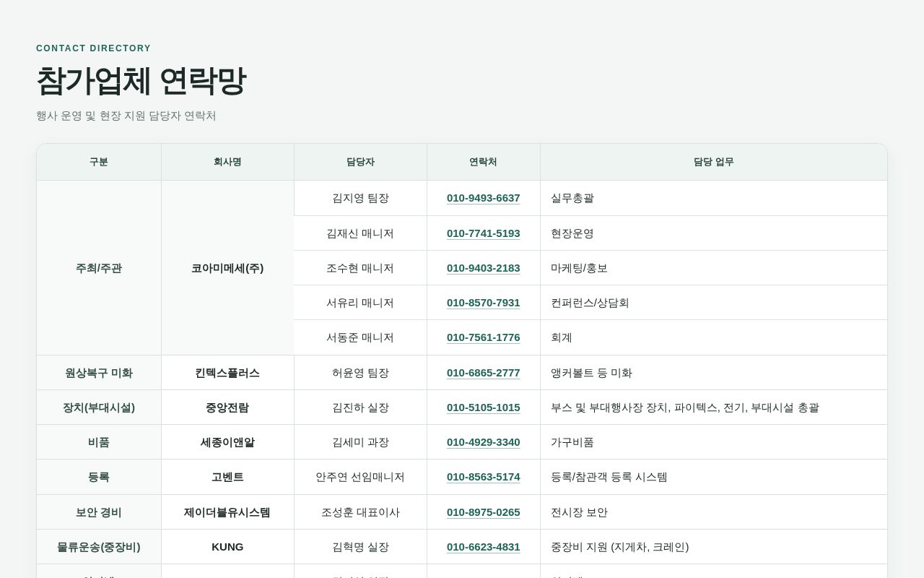Click the name 김혁명 실장

point(360,547)
